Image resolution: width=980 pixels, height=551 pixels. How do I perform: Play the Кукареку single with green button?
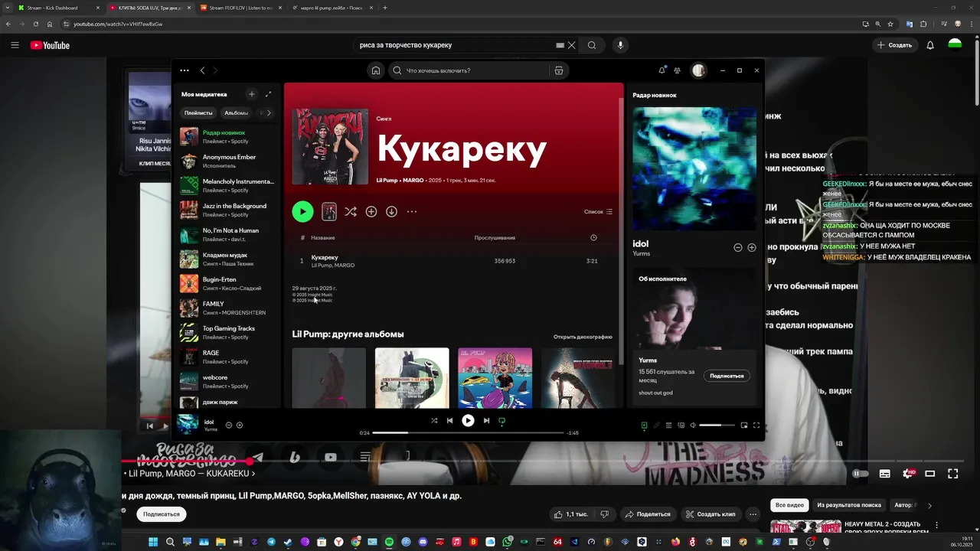[x=302, y=211]
